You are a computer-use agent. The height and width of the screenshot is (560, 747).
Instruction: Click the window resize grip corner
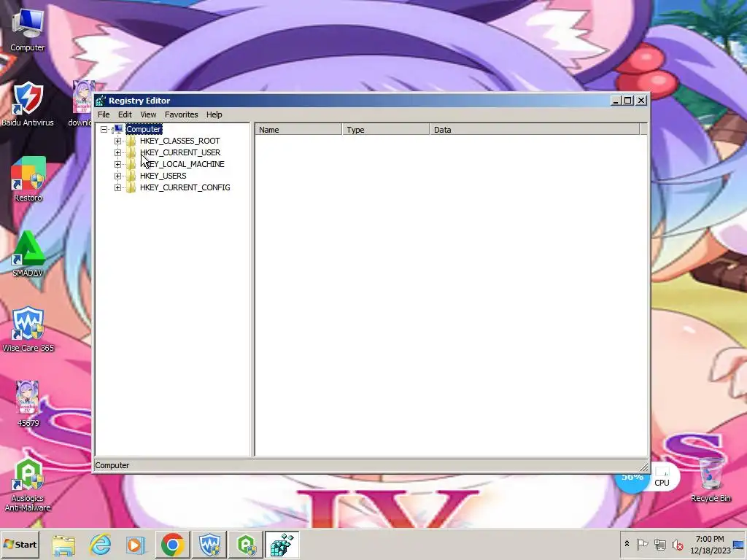pos(644,466)
